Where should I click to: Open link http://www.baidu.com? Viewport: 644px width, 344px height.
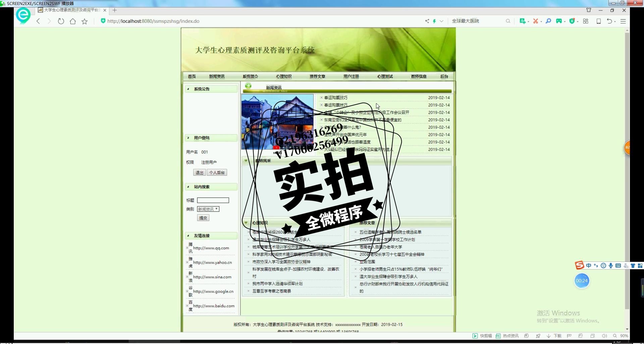click(x=214, y=306)
